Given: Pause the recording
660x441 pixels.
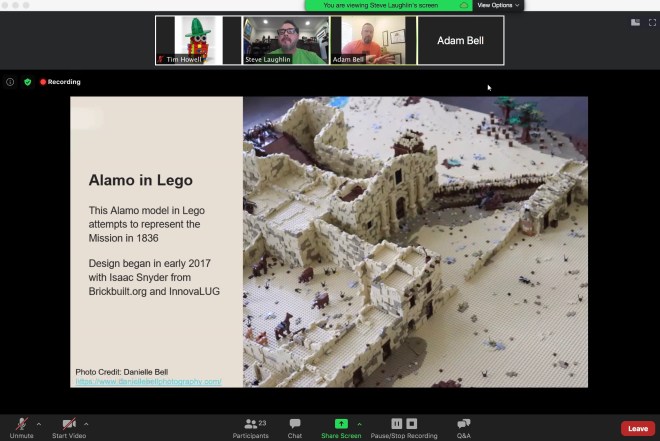Looking at the screenshot, I should [x=396, y=423].
